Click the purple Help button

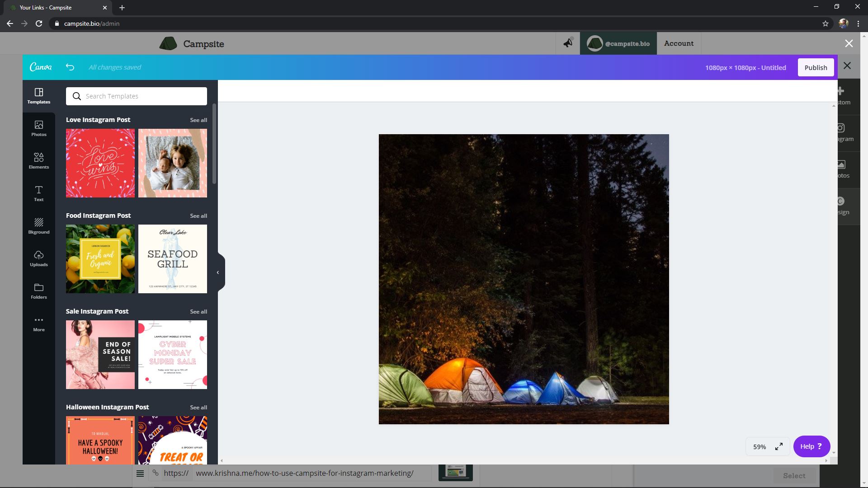[811, 446]
